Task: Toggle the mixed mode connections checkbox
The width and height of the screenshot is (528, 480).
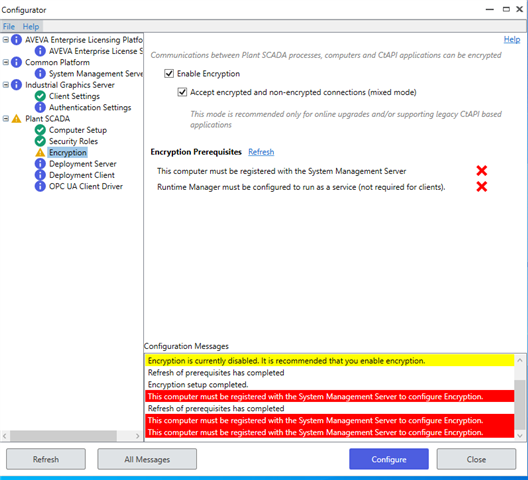Action: (182, 92)
